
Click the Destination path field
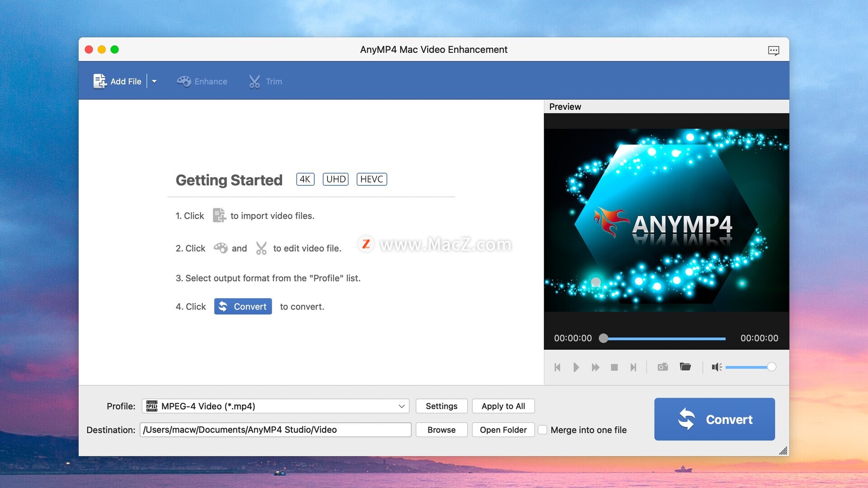click(x=275, y=430)
